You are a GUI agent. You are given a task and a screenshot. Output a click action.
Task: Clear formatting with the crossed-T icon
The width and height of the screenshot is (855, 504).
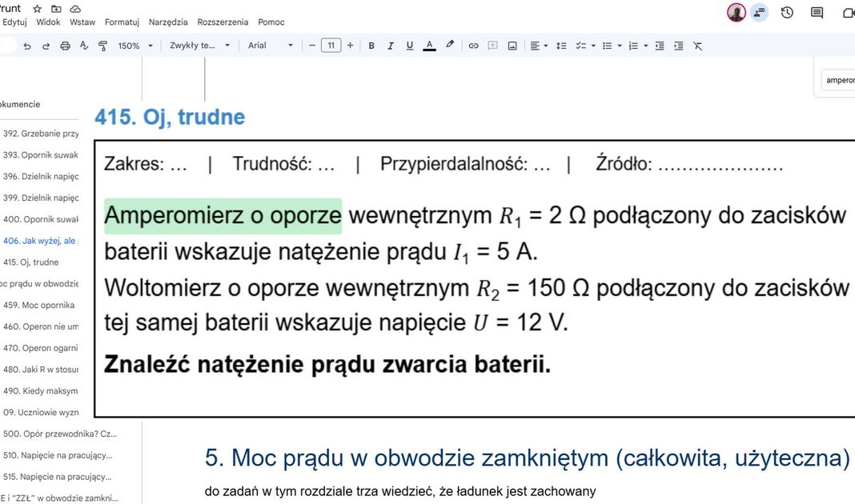coord(697,46)
